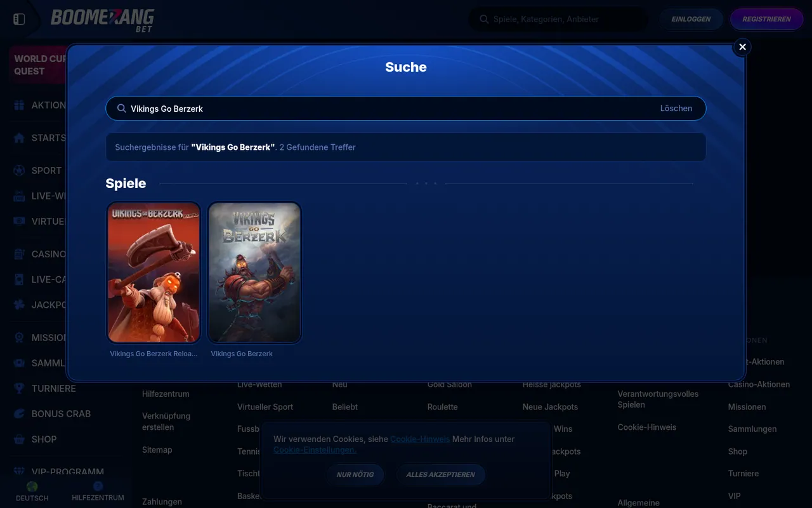Go to Startseite via the house icon

[19, 138]
